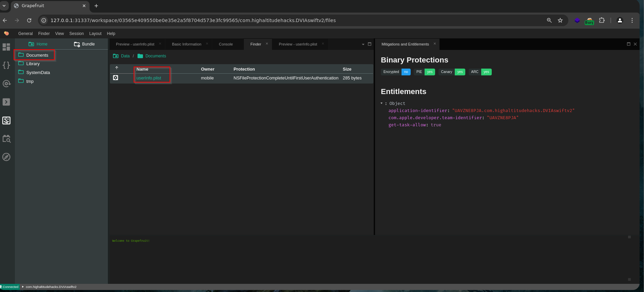
Task: Select the Finder face sidebar icon
Action: pyautogui.click(x=6, y=120)
